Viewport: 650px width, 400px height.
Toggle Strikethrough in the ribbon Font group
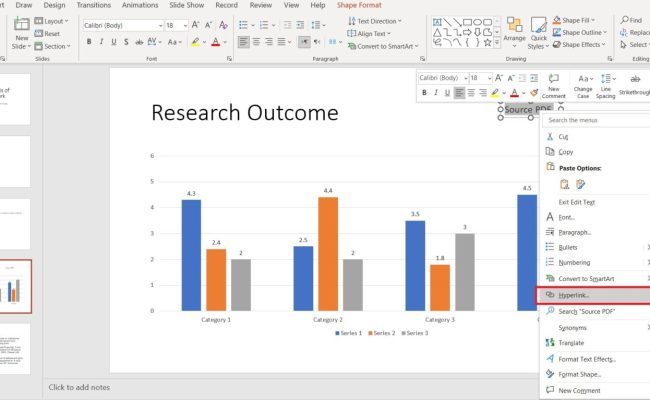pyautogui.click(x=140, y=42)
